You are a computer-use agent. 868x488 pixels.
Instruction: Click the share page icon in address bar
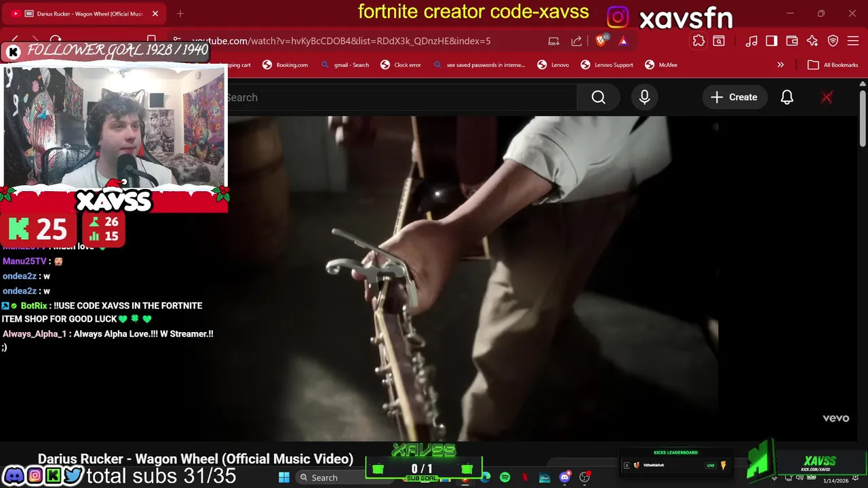click(x=576, y=41)
